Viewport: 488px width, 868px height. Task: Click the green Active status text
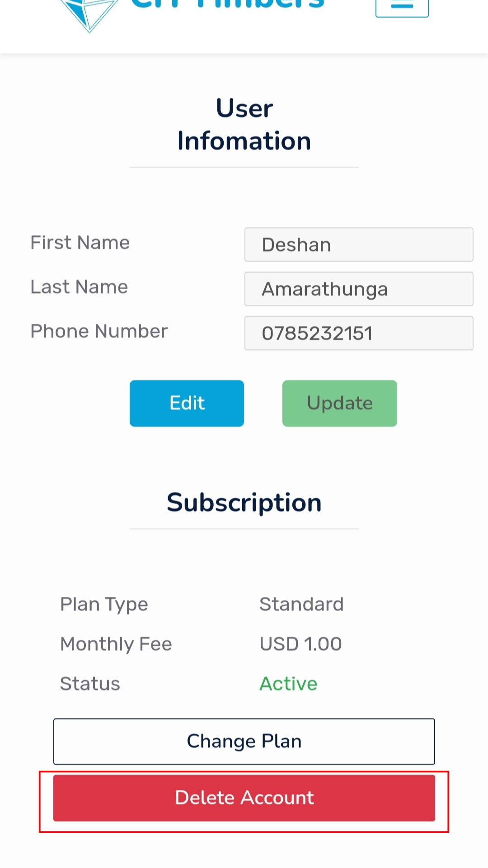[288, 684]
